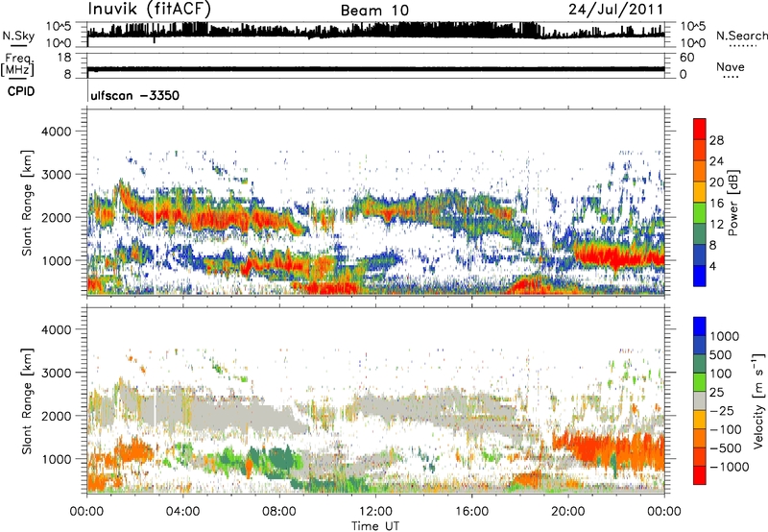Screen dimensions: 768x532
Task: Click the "20:00" time axis label
Action: [567, 512]
